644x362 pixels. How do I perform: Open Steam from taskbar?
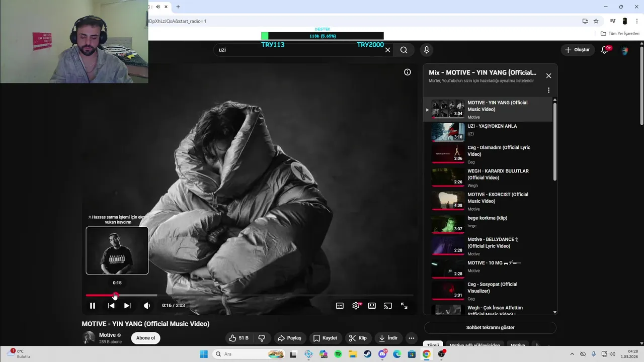368,354
